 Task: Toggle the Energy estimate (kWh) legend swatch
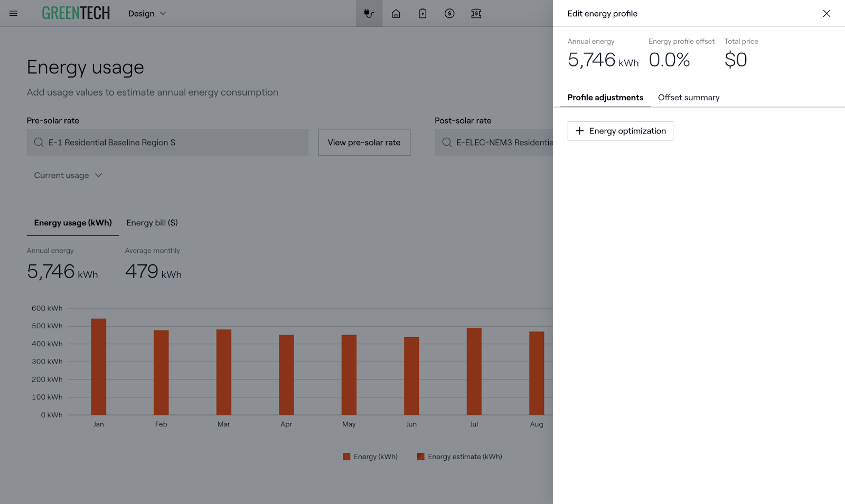pos(421,457)
